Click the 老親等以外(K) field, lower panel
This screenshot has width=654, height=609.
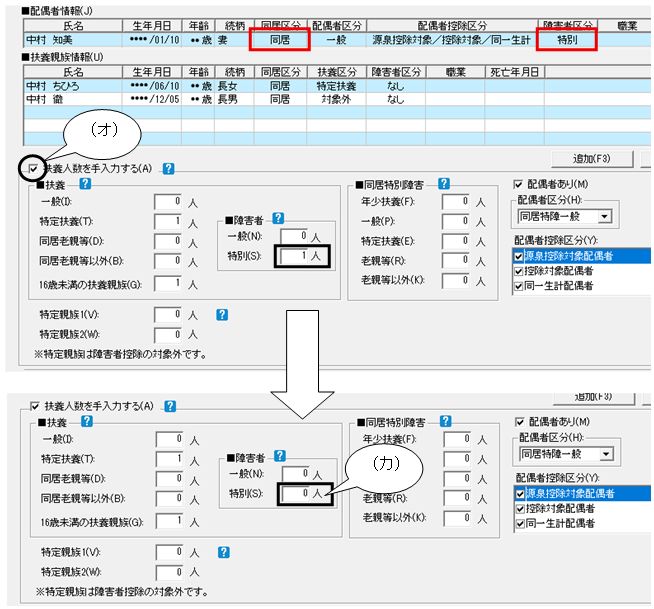tap(458, 518)
